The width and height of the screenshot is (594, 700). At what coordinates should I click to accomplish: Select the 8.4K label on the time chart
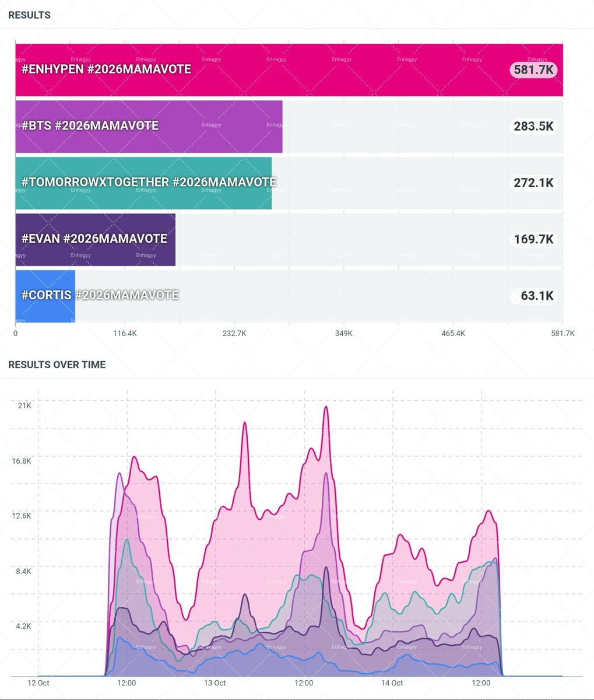pos(24,571)
